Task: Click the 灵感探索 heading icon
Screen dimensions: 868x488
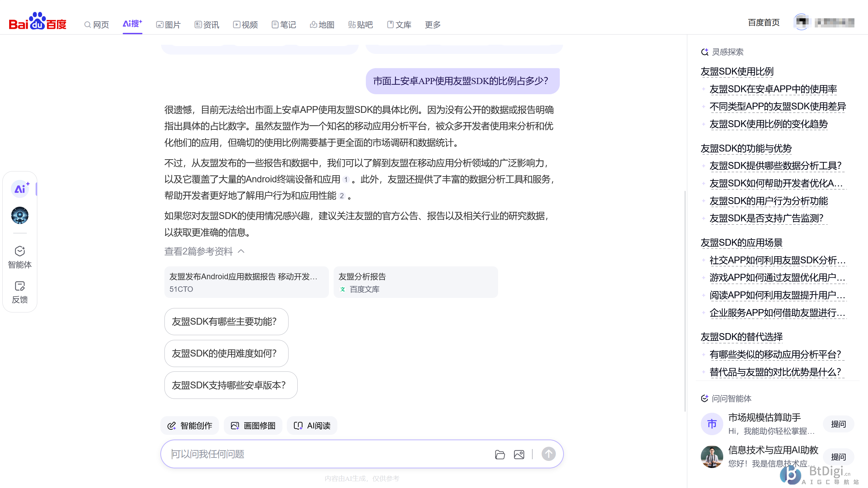Action: pos(705,52)
